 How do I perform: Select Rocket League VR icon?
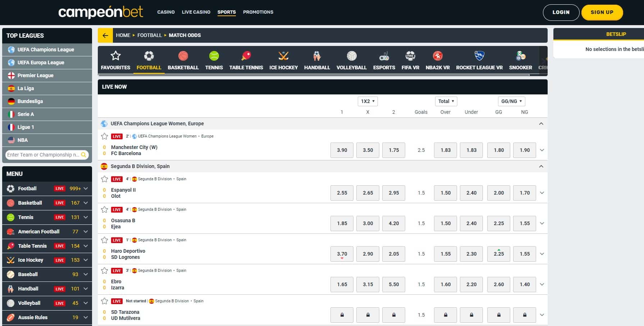coord(479,56)
